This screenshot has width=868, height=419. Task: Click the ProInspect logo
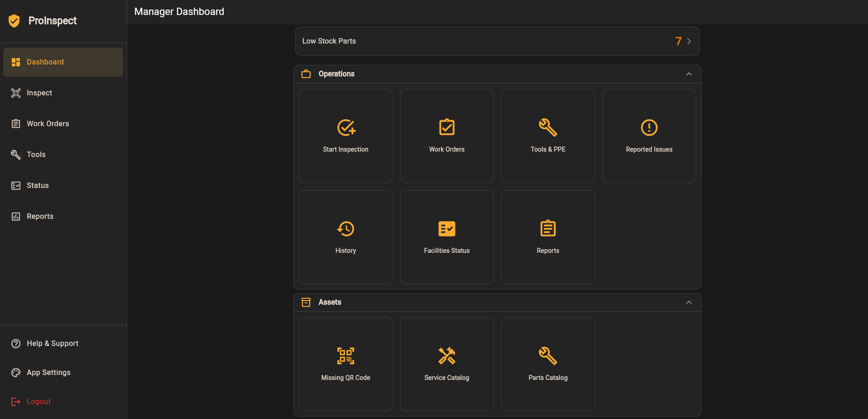(43, 21)
